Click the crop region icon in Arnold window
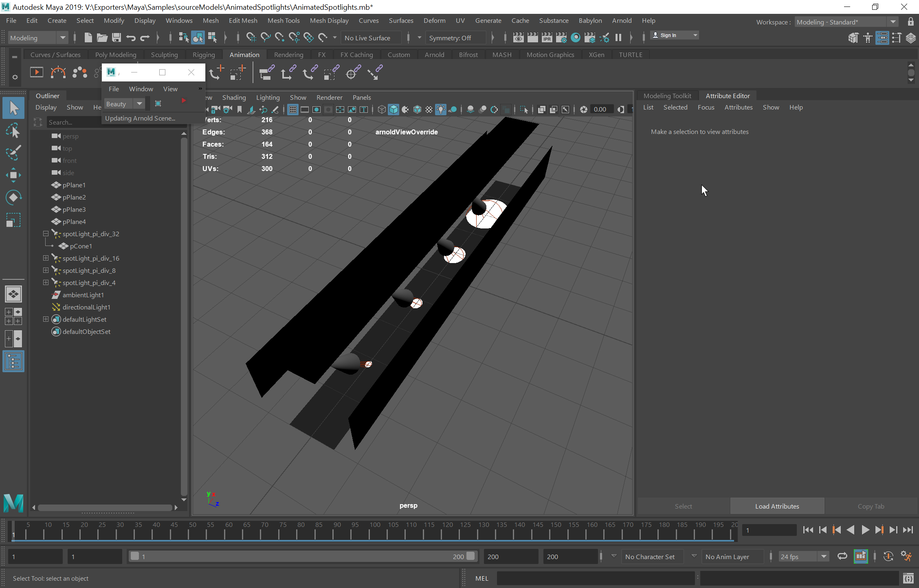This screenshot has height=588, width=919. tap(158, 103)
